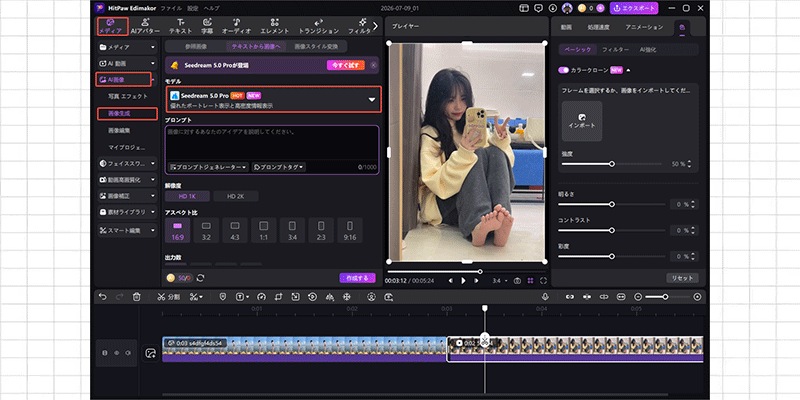Open the プロンプトタグ dropdown
This screenshot has height=400, width=800.
pyautogui.click(x=279, y=167)
